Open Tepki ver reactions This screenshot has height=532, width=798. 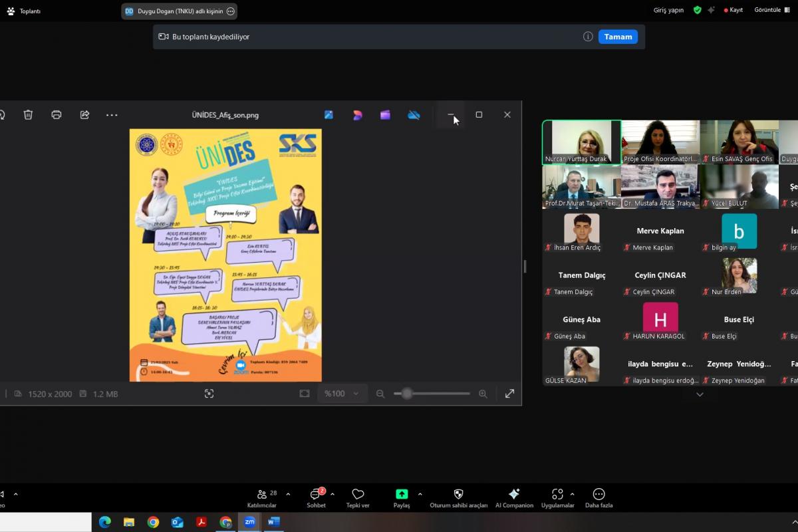pyautogui.click(x=358, y=498)
